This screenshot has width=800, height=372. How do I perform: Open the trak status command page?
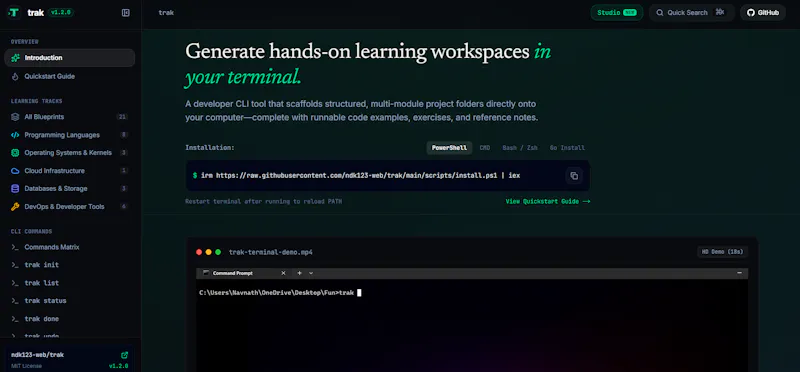(x=69, y=301)
